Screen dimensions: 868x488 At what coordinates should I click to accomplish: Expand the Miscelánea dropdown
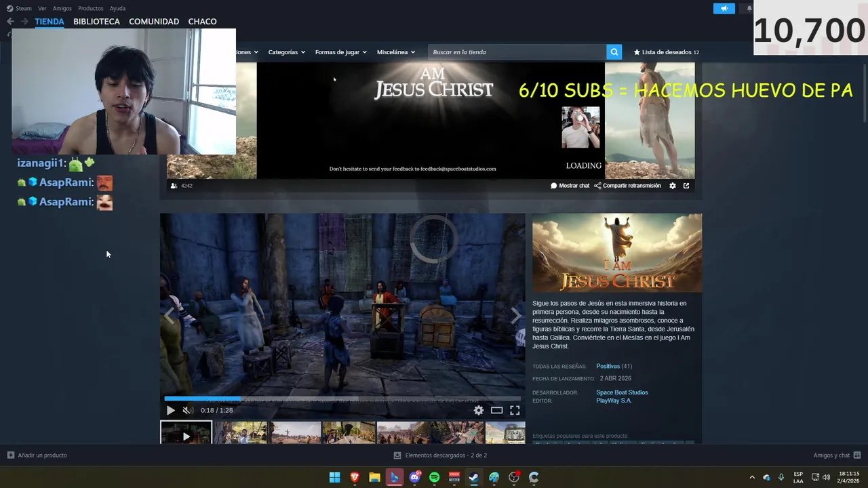click(x=396, y=52)
